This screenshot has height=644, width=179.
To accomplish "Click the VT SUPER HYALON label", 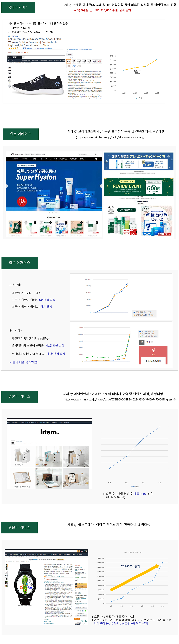I will point(27,166).
